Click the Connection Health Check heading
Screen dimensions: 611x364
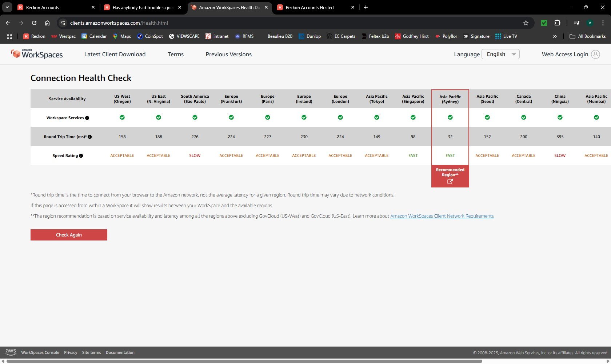[81, 78]
